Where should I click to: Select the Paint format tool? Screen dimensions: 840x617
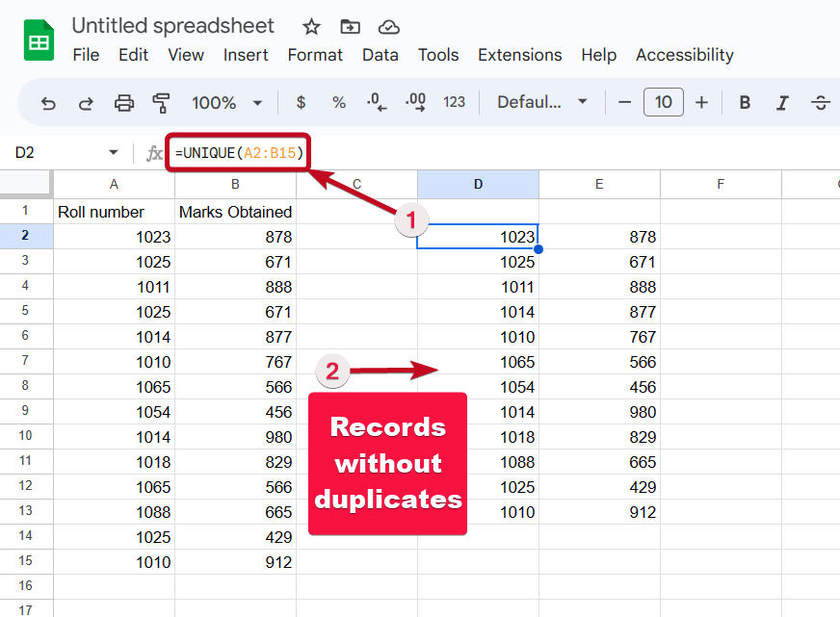click(x=161, y=103)
